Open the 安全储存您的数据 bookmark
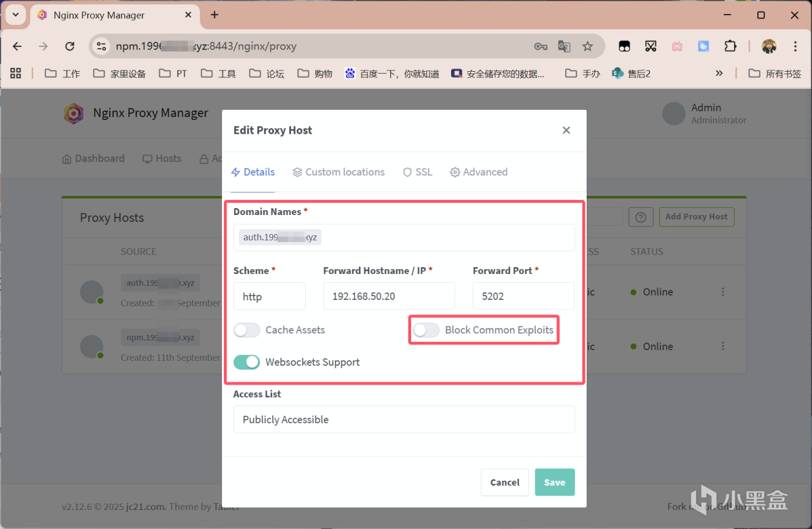This screenshot has width=812, height=529. point(498,74)
